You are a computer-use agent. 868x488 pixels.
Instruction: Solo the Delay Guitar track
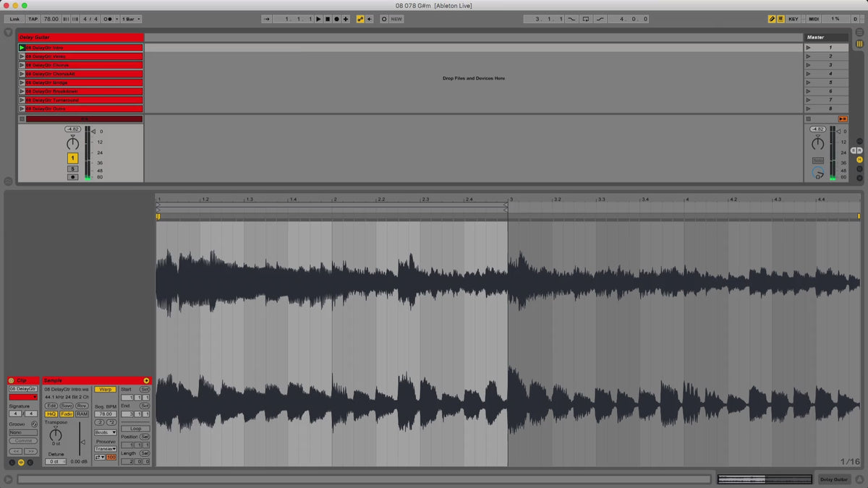(72, 168)
